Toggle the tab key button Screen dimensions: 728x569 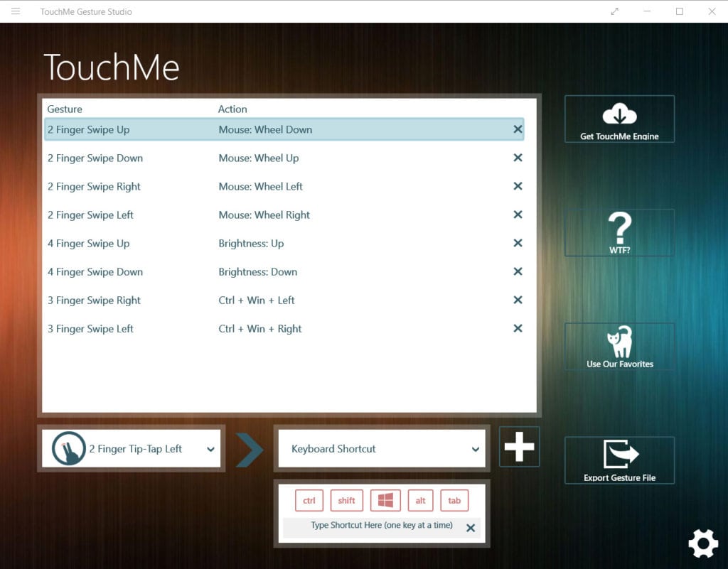click(x=454, y=501)
